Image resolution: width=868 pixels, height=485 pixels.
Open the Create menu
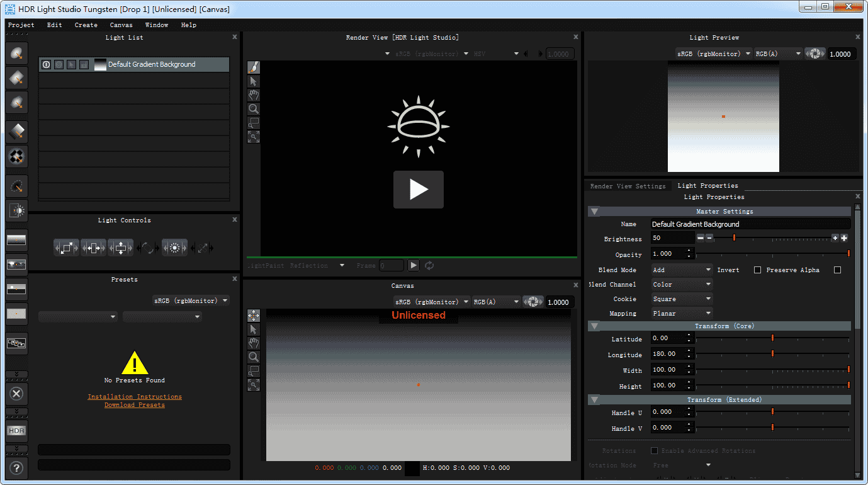coord(86,25)
